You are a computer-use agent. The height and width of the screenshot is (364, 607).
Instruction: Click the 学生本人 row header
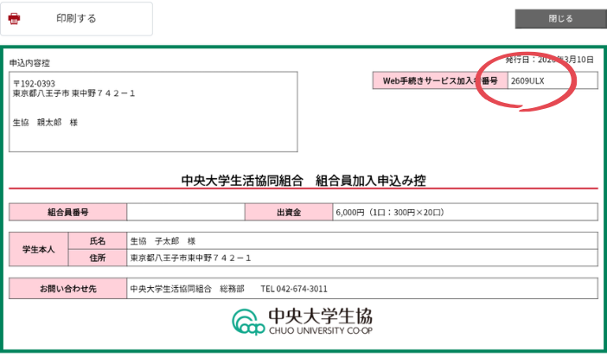[39, 249]
